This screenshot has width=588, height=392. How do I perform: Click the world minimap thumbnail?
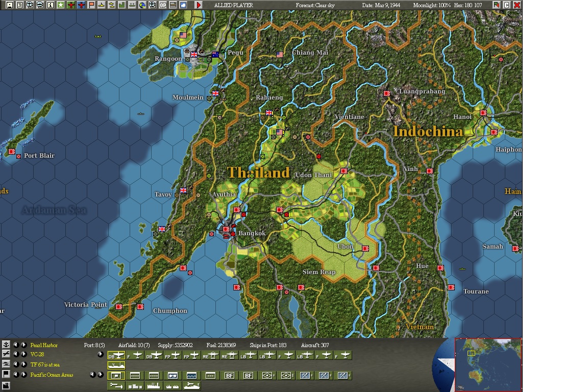(x=488, y=364)
